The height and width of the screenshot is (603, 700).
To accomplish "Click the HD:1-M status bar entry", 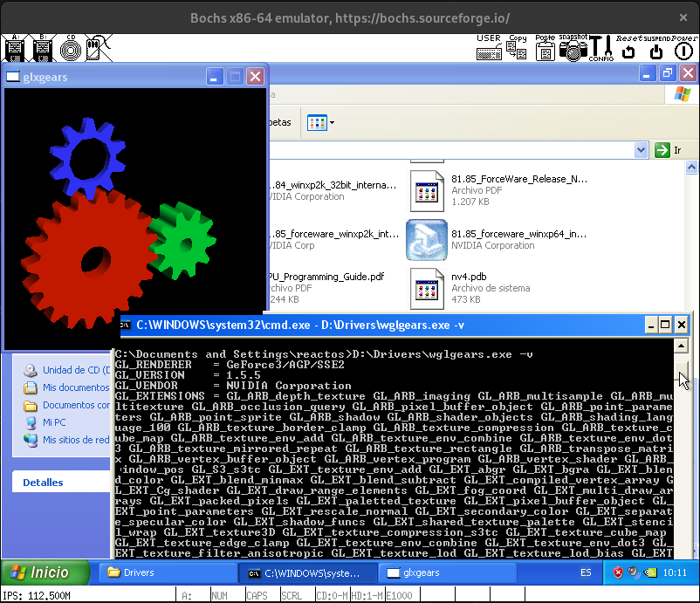I will [x=367, y=596].
